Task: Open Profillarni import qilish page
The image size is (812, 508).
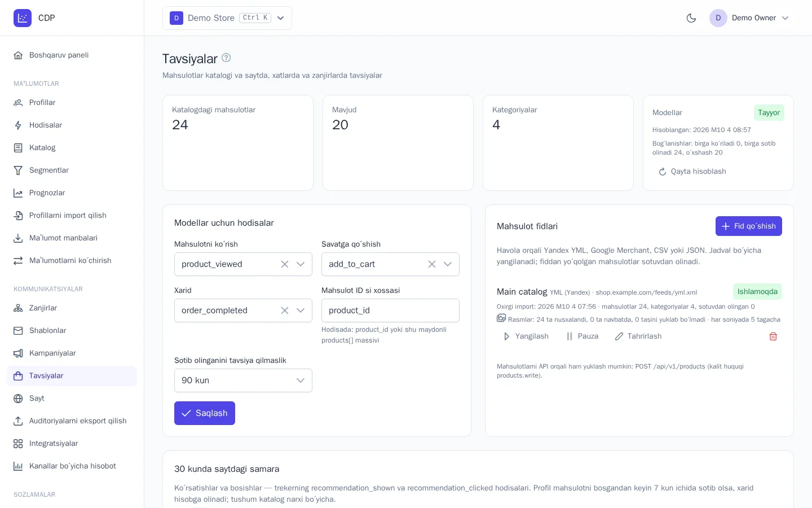Action: [72, 216]
